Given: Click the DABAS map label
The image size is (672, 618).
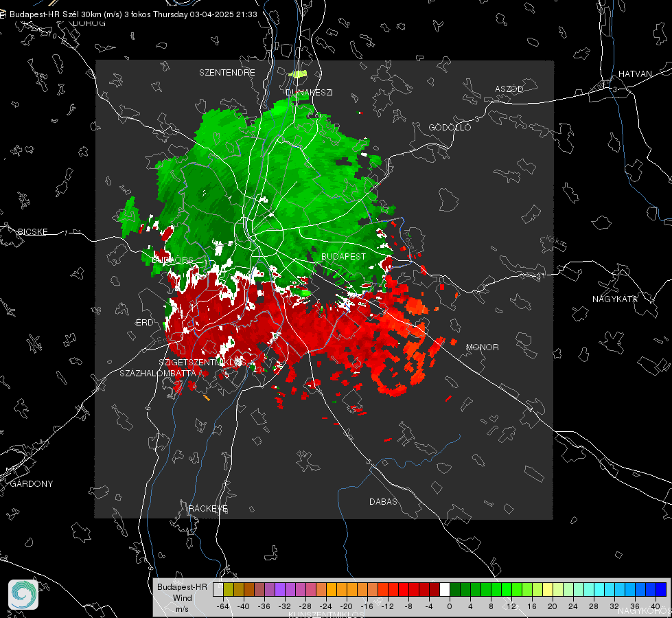Looking at the screenshot, I should pyautogui.click(x=383, y=501).
